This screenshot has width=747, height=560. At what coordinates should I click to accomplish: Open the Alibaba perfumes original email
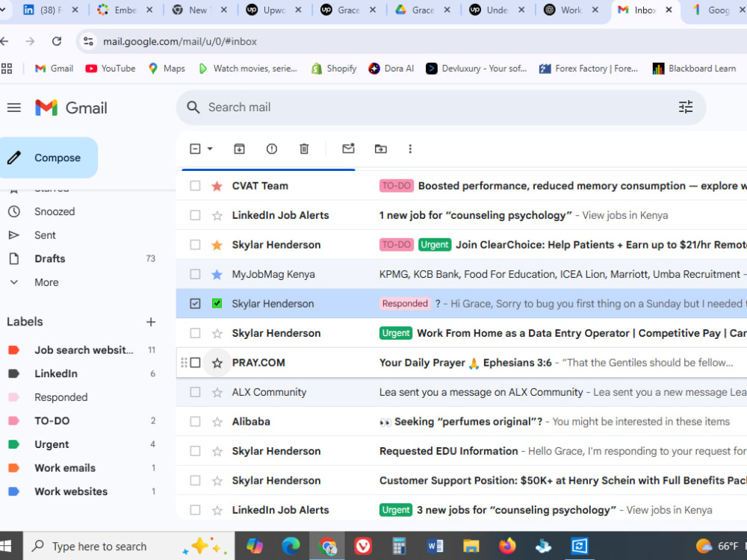tap(461, 421)
